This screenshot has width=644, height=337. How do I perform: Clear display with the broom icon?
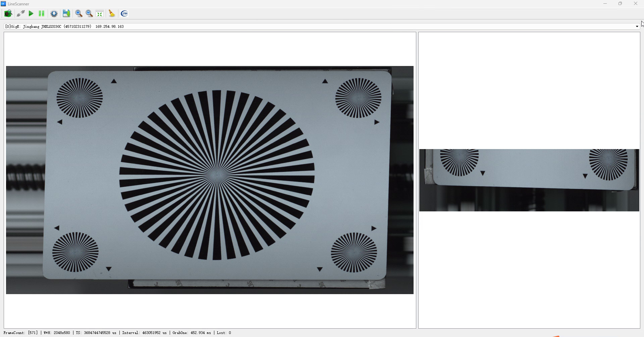click(112, 13)
